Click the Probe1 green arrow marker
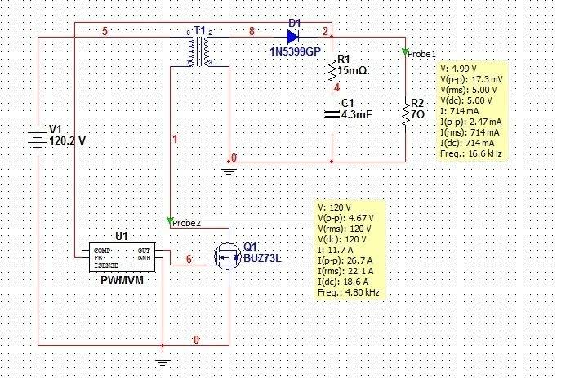 tap(404, 51)
